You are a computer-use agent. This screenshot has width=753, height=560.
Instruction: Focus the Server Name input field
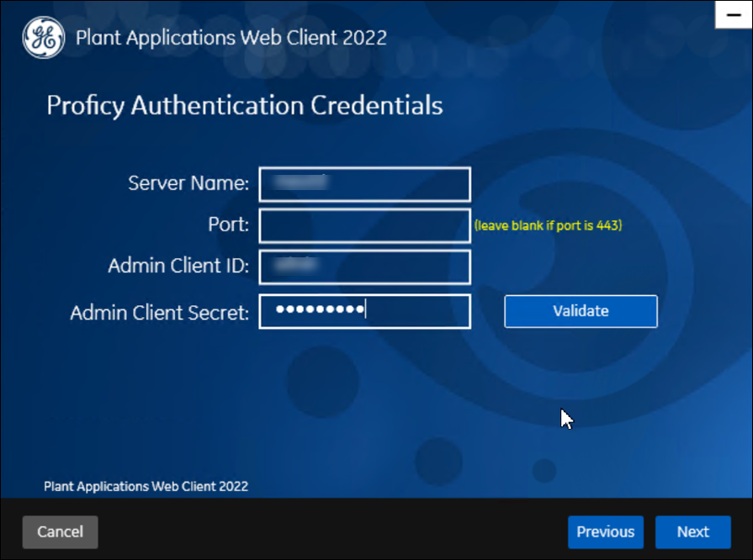pos(364,184)
